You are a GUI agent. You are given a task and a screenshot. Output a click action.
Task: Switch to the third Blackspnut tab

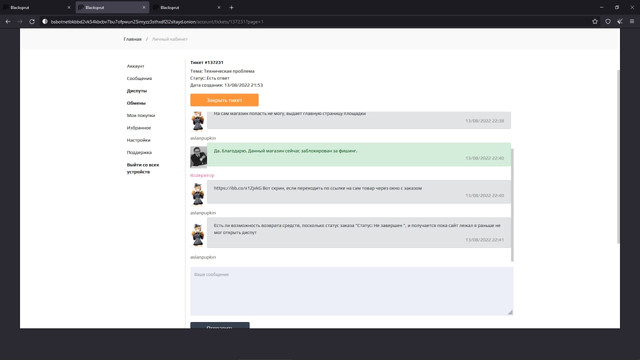(x=187, y=7)
